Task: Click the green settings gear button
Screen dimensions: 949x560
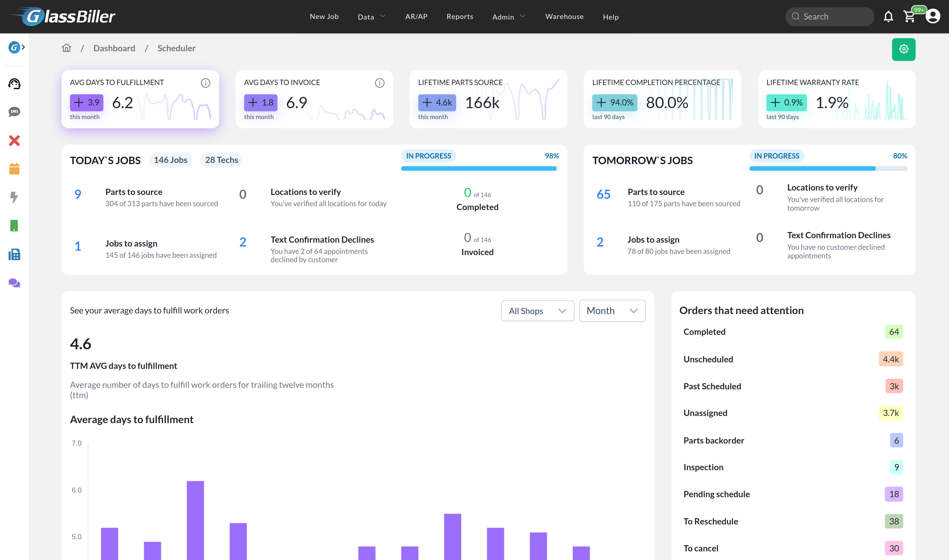Action: pyautogui.click(x=903, y=49)
